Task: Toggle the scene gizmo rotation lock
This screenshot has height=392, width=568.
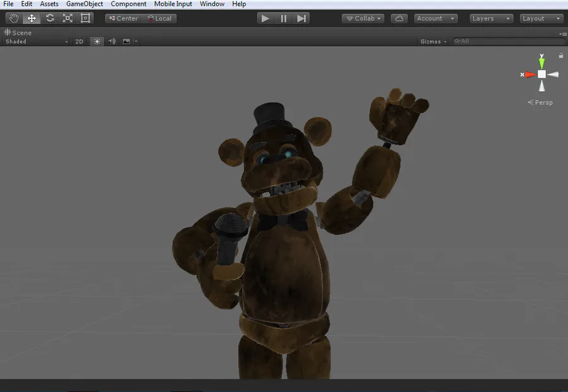Action: [561, 56]
